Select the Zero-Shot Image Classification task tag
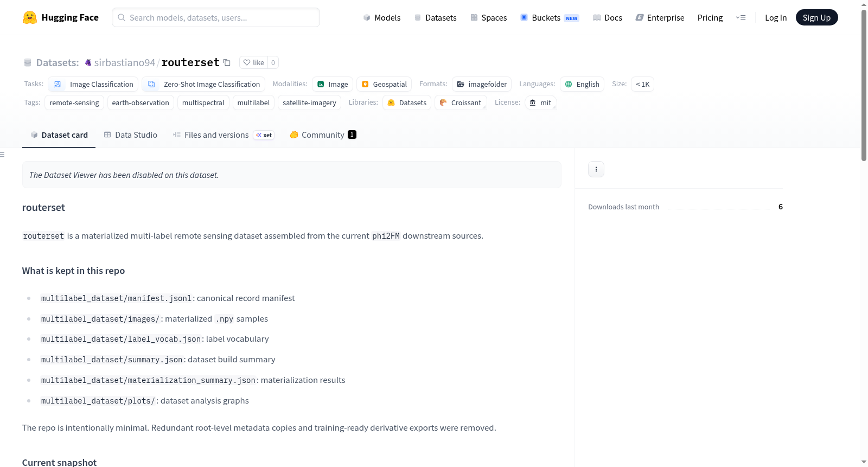This screenshot has height=467, width=868. (x=203, y=84)
